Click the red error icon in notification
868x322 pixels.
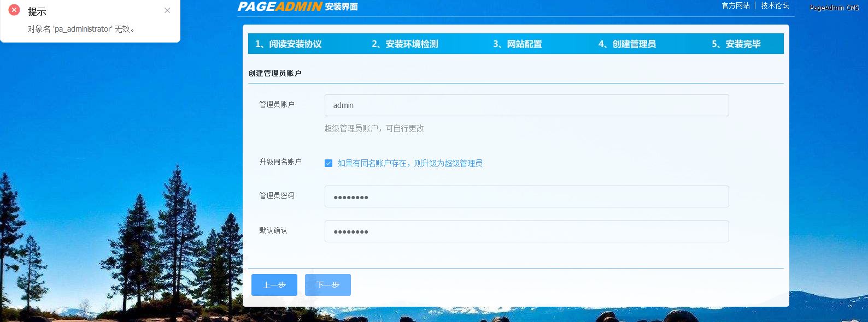coord(15,10)
